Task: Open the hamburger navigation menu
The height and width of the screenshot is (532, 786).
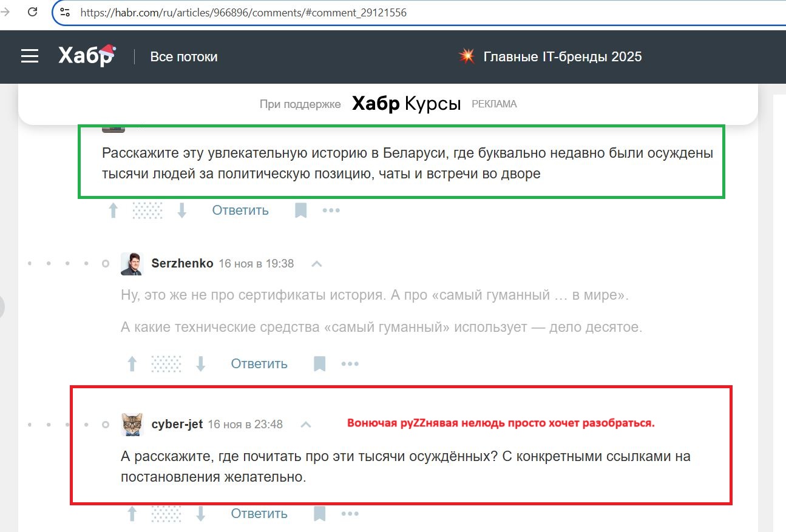Action: (x=29, y=56)
